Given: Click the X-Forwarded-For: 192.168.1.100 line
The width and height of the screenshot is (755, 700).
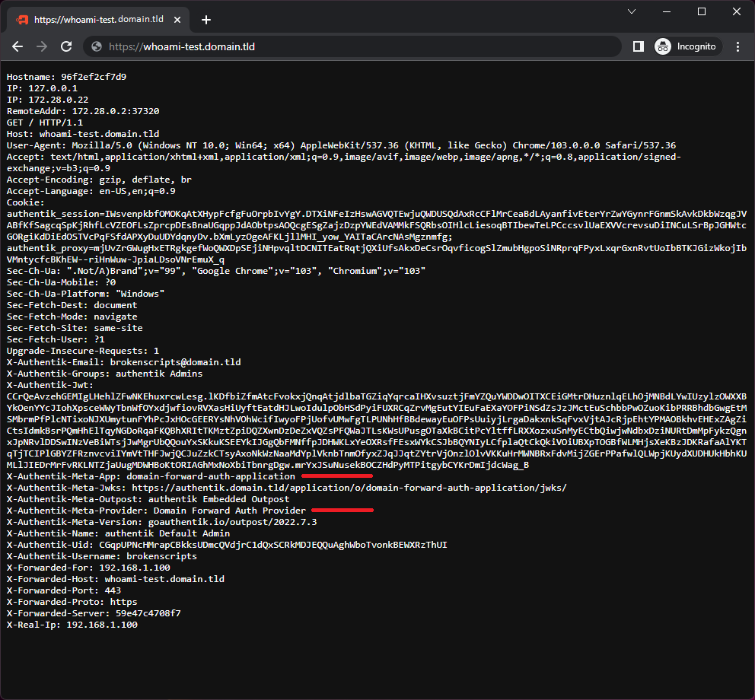Looking at the screenshot, I should (x=88, y=568).
